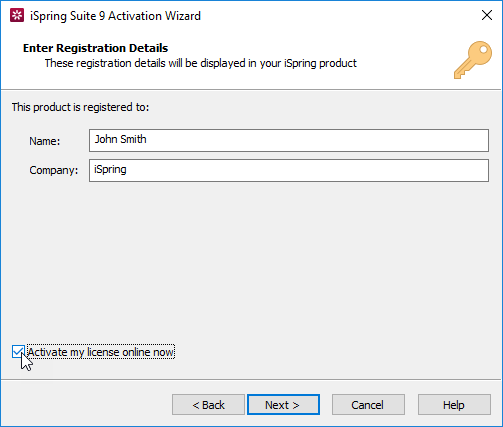503x427 pixels.
Task: Click the 'Activate my license online now' label
Action: [x=100, y=352]
